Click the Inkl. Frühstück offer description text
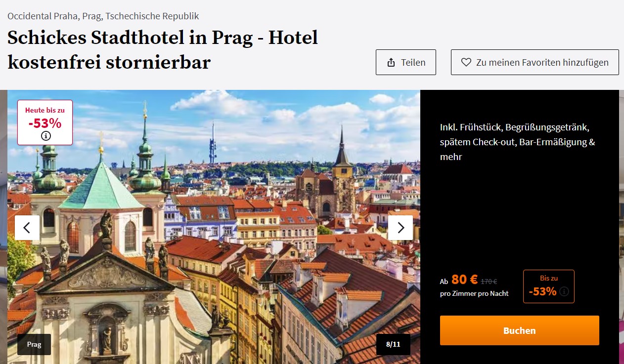Screen dimensions: 624x364 pos(518,142)
